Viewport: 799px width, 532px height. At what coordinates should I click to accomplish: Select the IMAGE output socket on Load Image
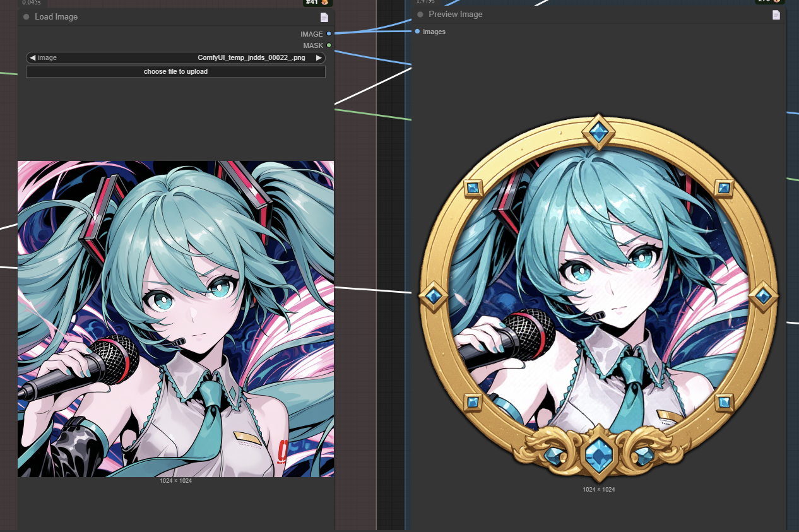pyautogui.click(x=329, y=34)
